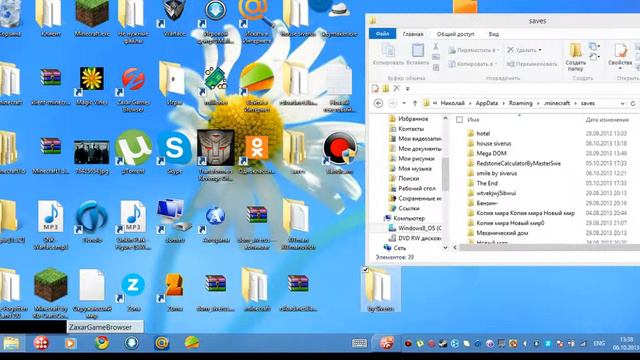The width and height of the screenshot is (640, 360).
Task: Click the refresh icon in address bar
Action: [x=633, y=104]
